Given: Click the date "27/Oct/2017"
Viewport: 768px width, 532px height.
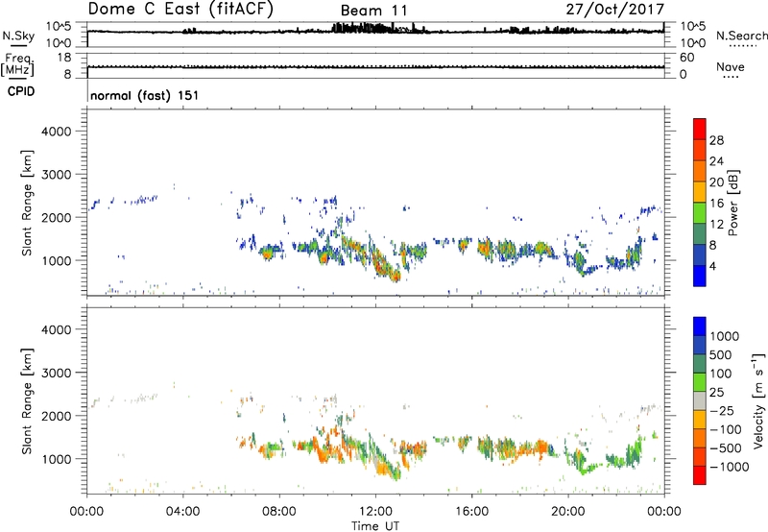Looking at the screenshot, I should [x=615, y=10].
